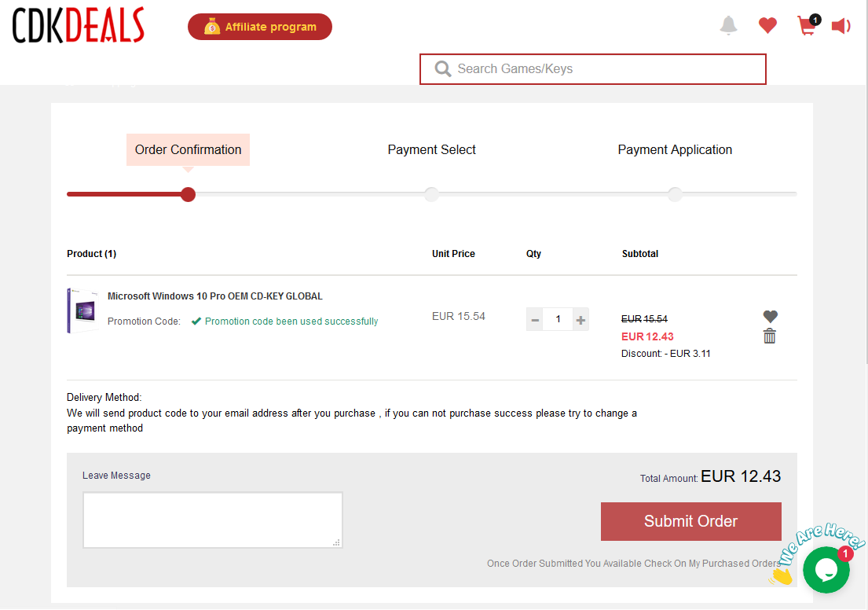Select the Payment Application step
Image resolution: width=868 pixels, height=610 pixels.
pos(675,149)
